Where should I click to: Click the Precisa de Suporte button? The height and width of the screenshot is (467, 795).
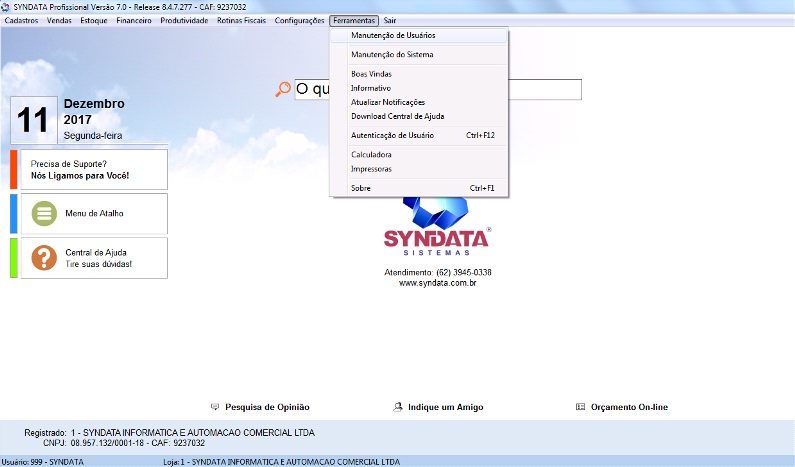[x=94, y=169]
